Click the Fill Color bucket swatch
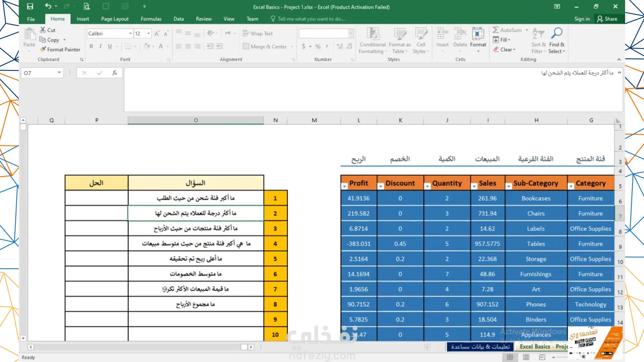 click(147, 46)
